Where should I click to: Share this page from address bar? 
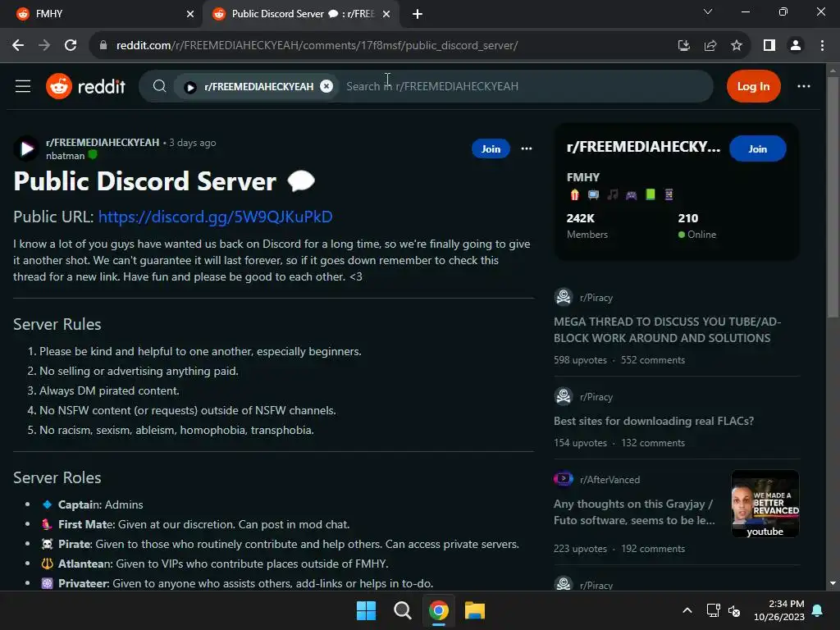[710, 46]
